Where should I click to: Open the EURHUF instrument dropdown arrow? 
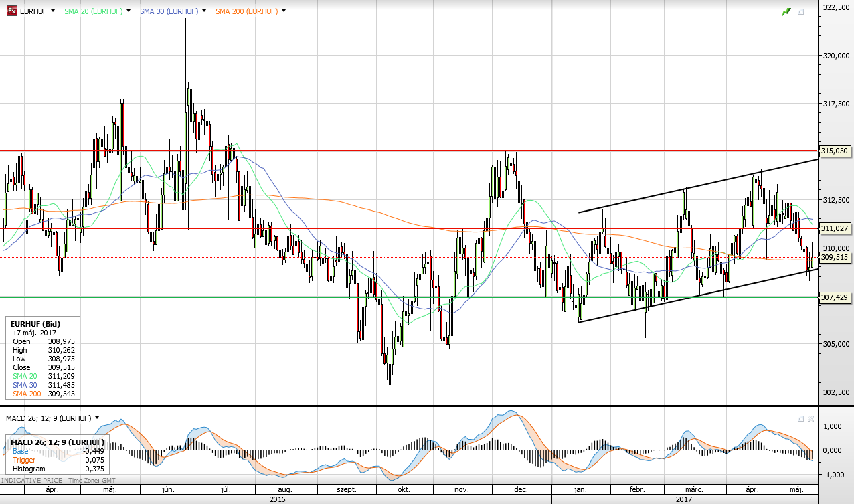tap(52, 11)
